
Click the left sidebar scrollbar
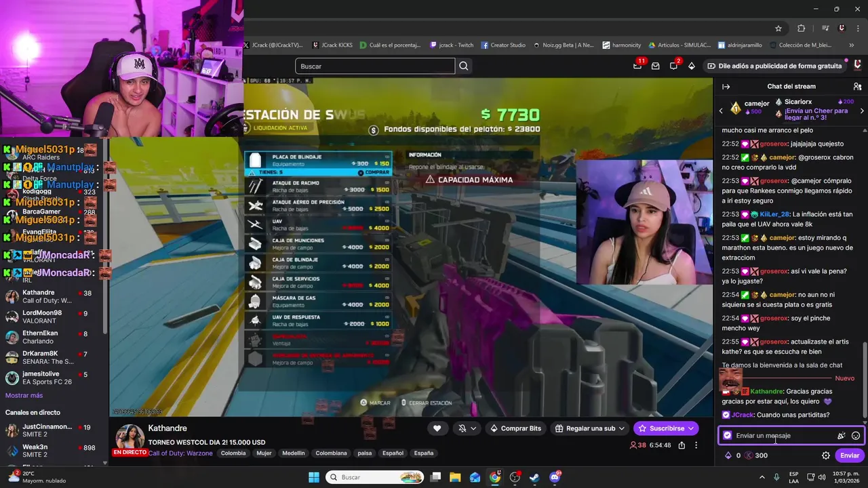pos(105,237)
